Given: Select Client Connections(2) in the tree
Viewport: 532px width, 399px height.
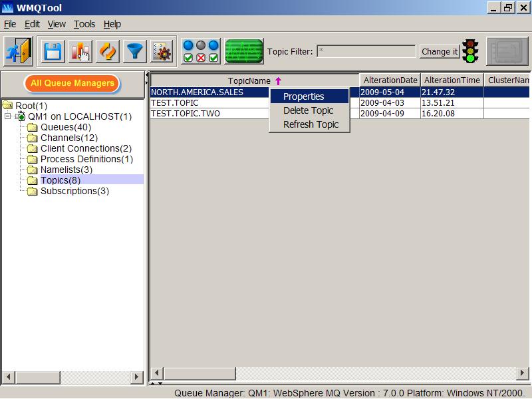Looking at the screenshot, I should pos(86,148).
